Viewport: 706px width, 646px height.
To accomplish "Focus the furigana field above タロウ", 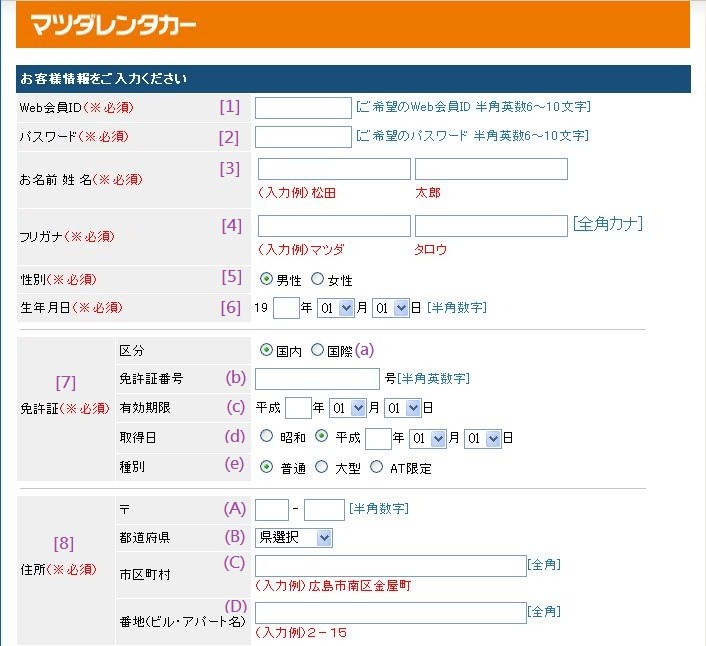I will coord(491,226).
